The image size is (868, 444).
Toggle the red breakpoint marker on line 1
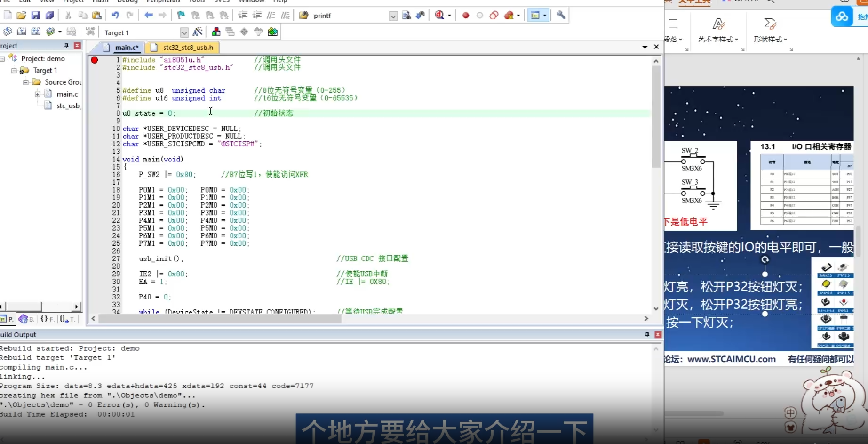pyautogui.click(x=95, y=60)
